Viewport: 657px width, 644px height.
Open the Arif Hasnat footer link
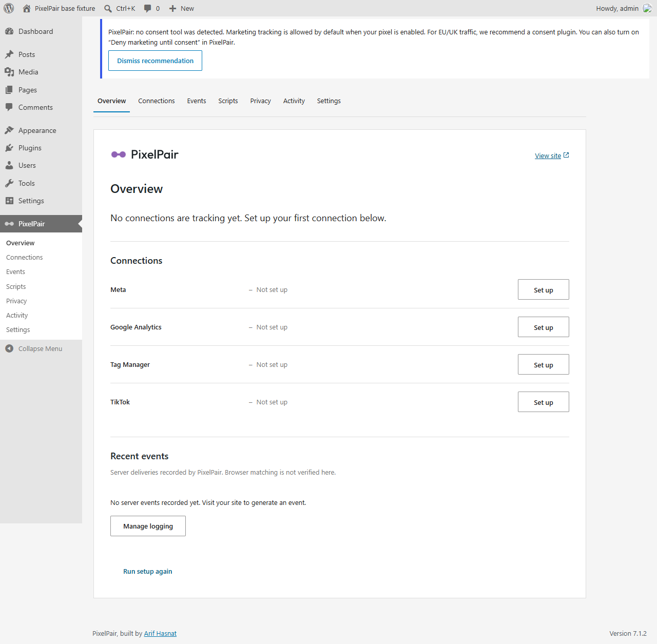tap(160, 633)
